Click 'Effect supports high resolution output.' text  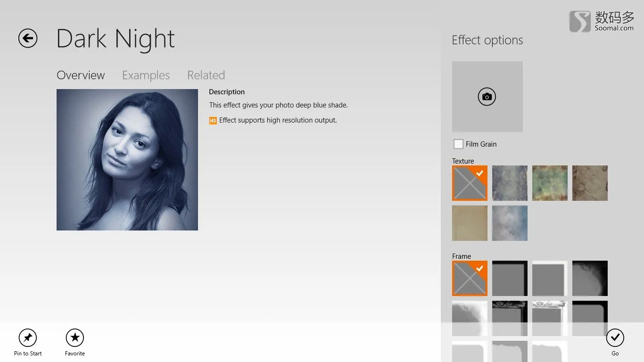click(x=278, y=120)
